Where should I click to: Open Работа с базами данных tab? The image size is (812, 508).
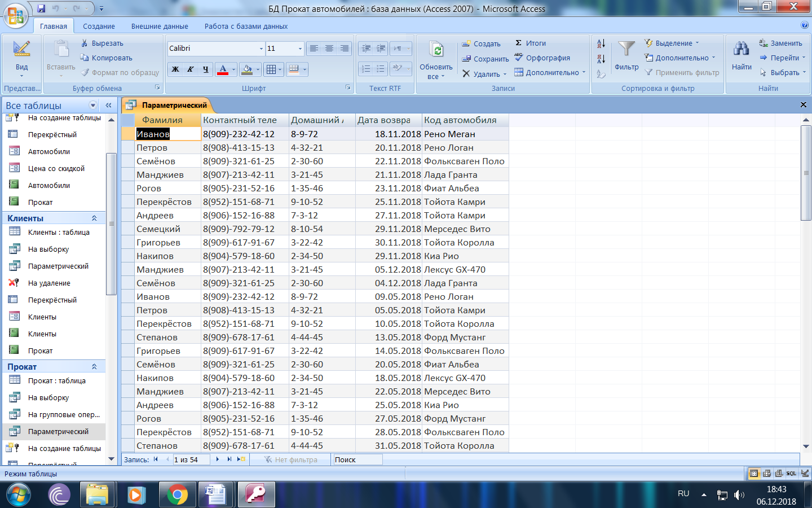click(x=246, y=26)
